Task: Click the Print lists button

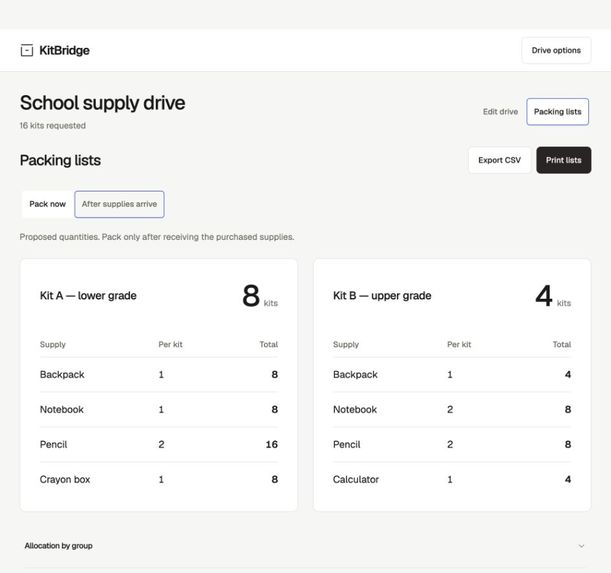Action: pyautogui.click(x=563, y=160)
